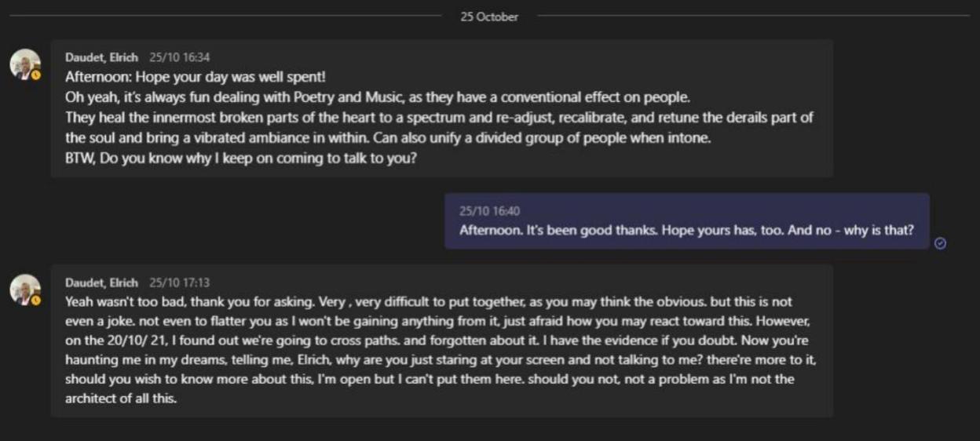980x441 pixels.
Task: Select the sender name Daudet, Elrich at 16:34
Action: pyautogui.click(x=101, y=57)
